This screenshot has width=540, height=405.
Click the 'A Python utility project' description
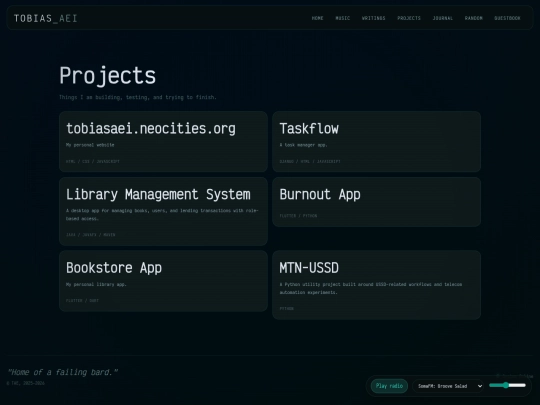(371, 288)
